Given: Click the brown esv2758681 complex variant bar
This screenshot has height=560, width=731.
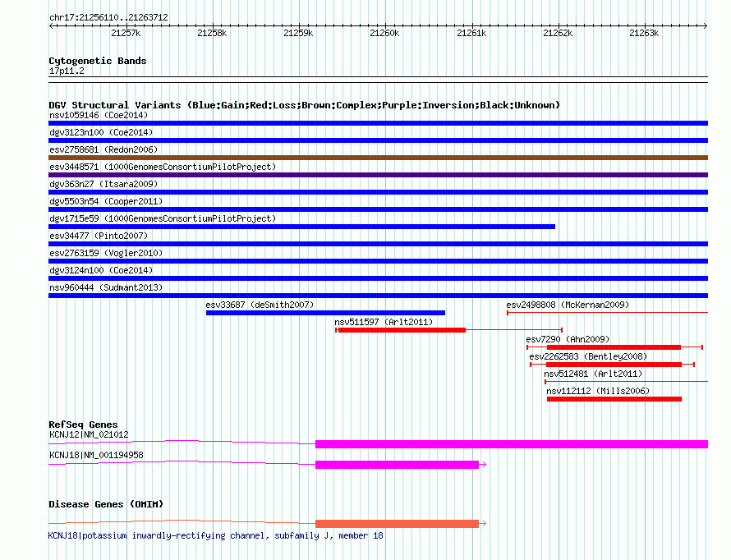Looking at the screenshot, I should point(378,158).
